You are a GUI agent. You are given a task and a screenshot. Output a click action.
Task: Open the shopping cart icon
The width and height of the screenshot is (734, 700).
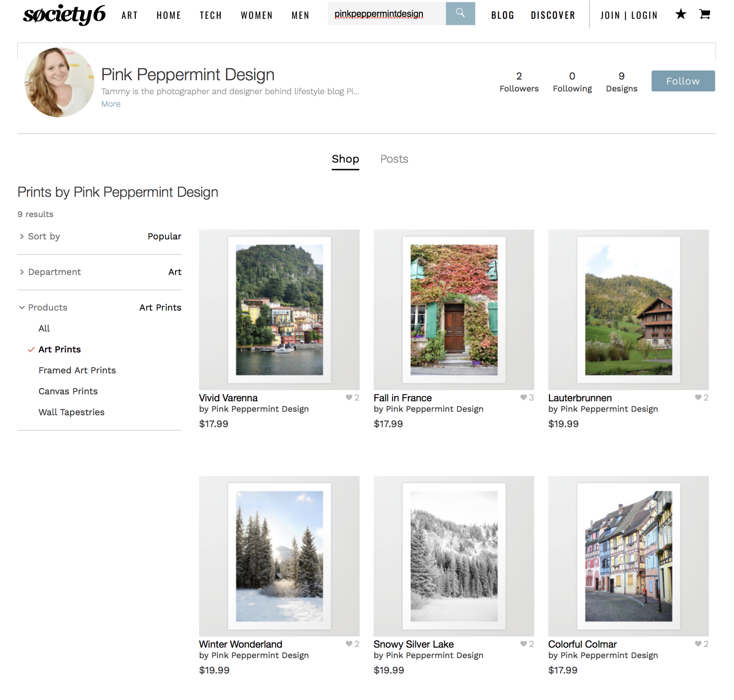[x=704, y=14]
